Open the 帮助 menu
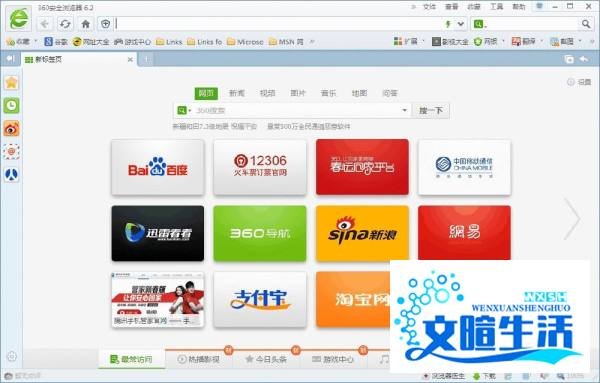This screenshot has width=600, height=383. click(x=519, y=7)
